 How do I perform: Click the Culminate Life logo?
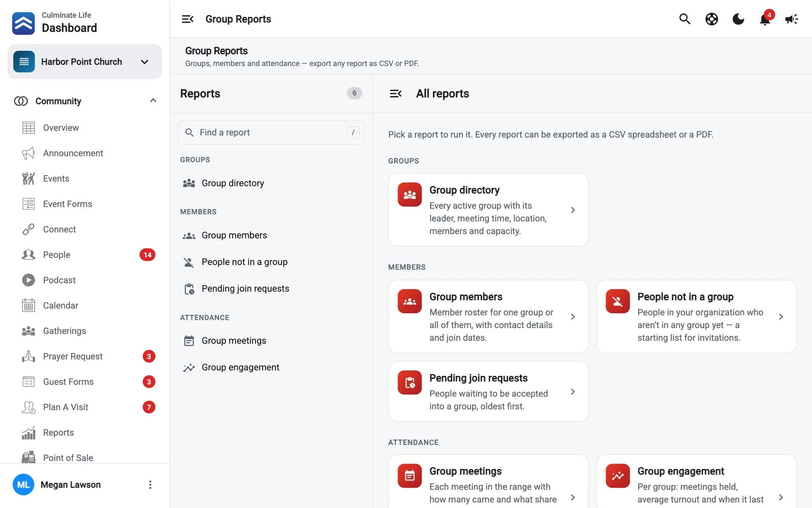[x=24, y=23]
